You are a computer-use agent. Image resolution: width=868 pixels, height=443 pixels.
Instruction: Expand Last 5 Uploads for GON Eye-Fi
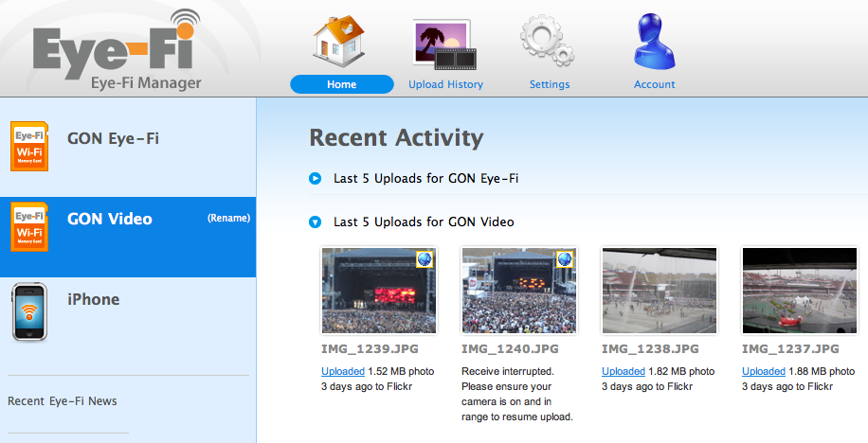[315, 179]
